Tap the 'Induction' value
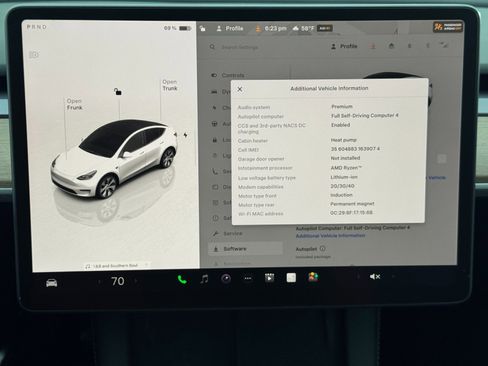The image size is (488, 366). click(x=341, y=195)
